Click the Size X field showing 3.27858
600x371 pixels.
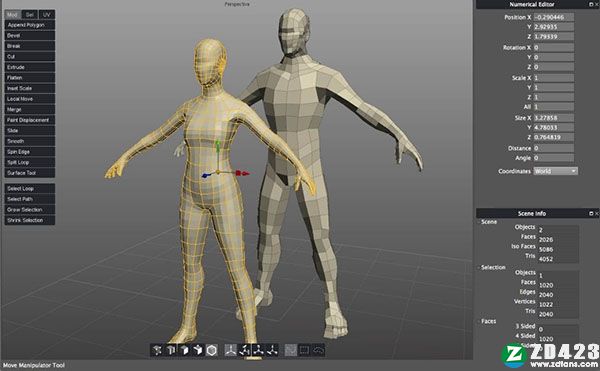coord(553,118)
